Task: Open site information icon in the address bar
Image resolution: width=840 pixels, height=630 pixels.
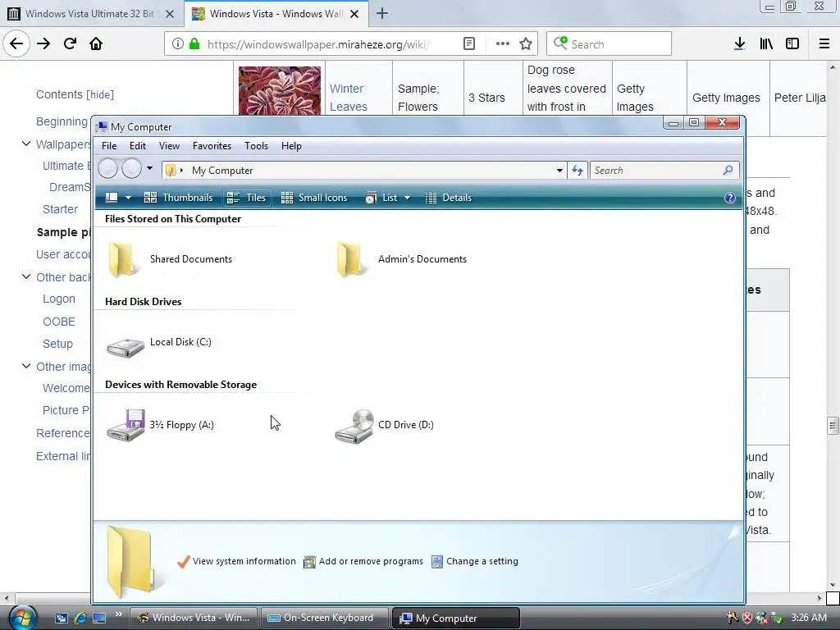Action: [x=178, y=44]
